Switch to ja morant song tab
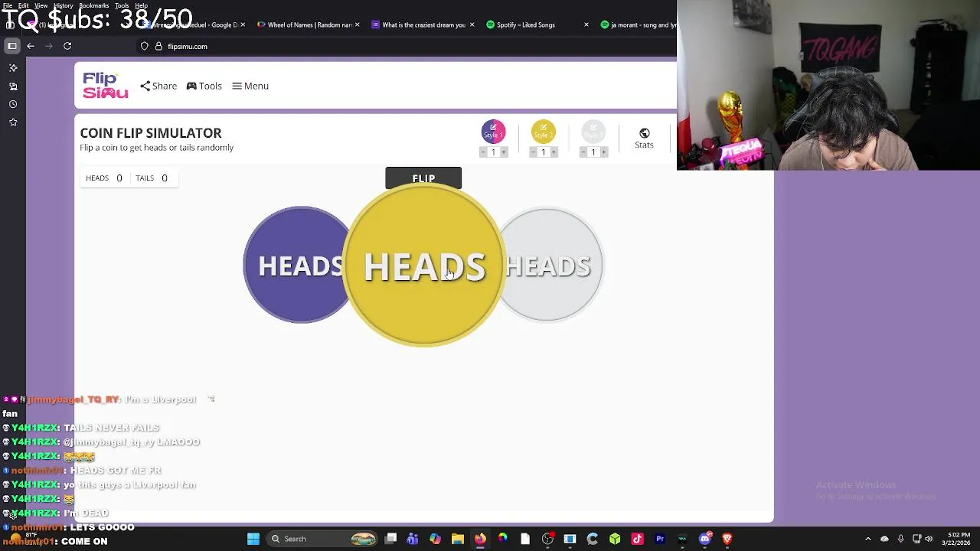This screenshot has width=980, height=551. 639,24
